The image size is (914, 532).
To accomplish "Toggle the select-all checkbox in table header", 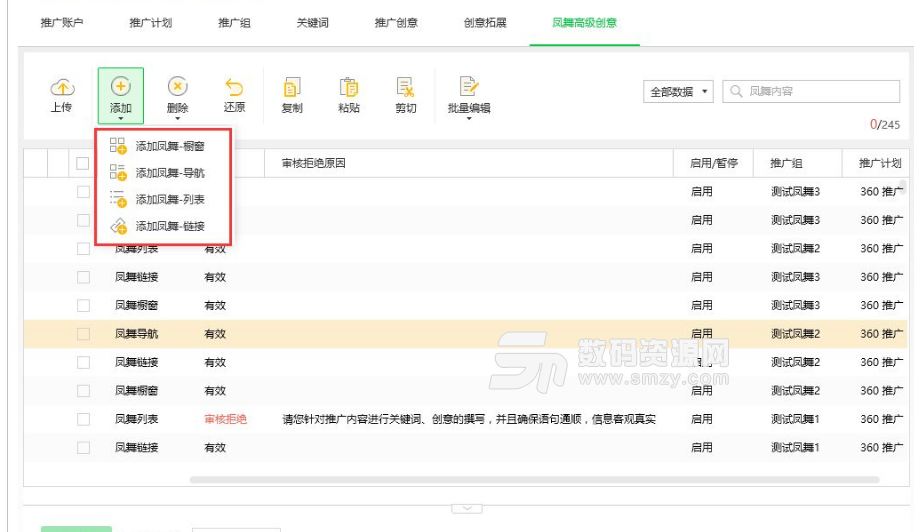I will tap(83, 163).
